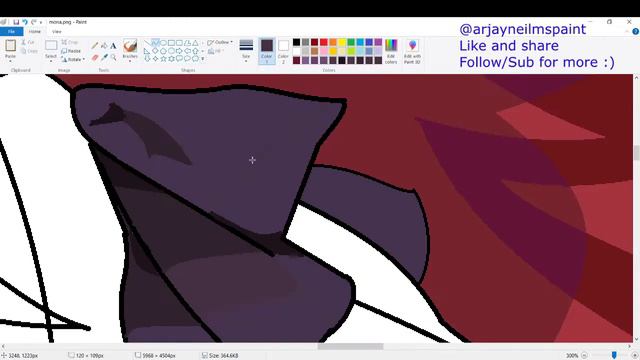640x360 pixels.
Task: Activate the Color 1 swatch
Action: click(267, 51)
